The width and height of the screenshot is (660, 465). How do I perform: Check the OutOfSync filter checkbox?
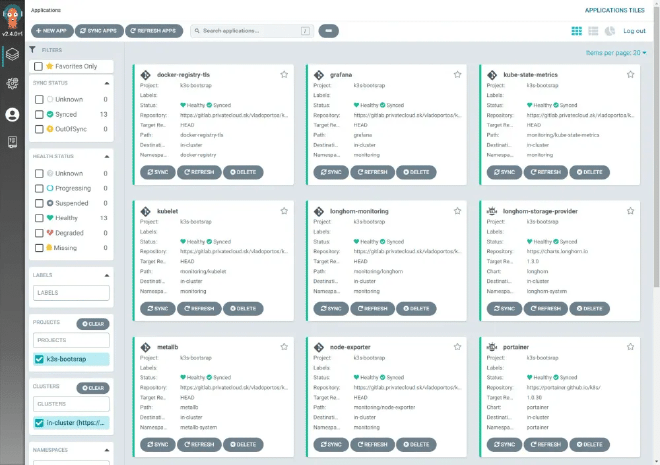tap(39, 129)
